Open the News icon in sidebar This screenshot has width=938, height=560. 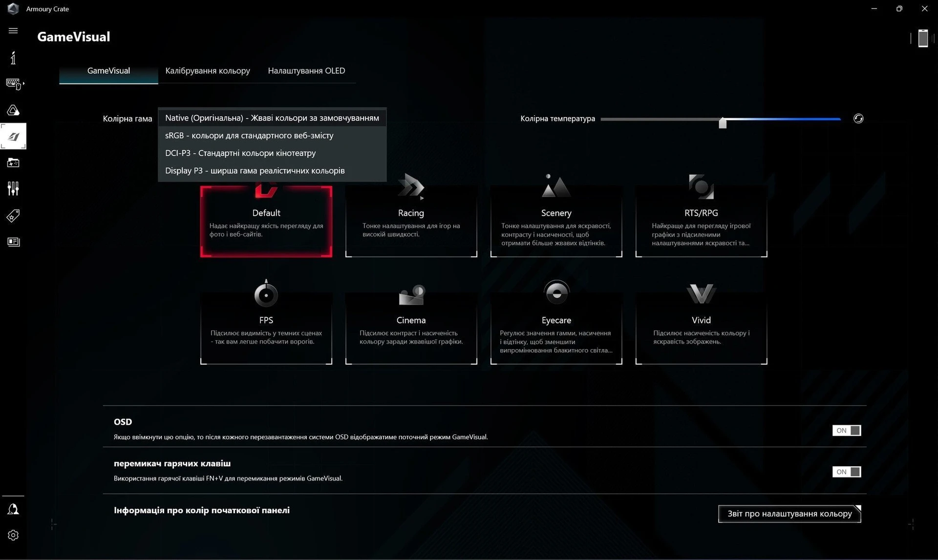click(13, 242)
